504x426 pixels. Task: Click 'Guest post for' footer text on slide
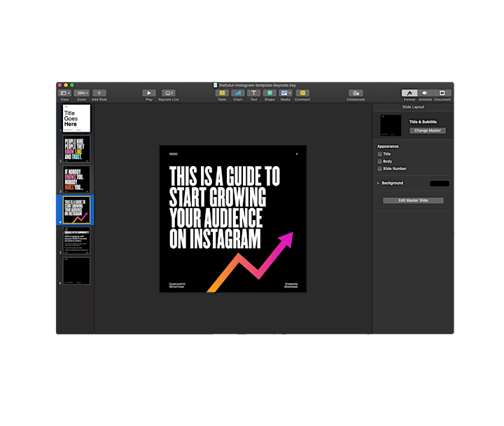[177, 285]
